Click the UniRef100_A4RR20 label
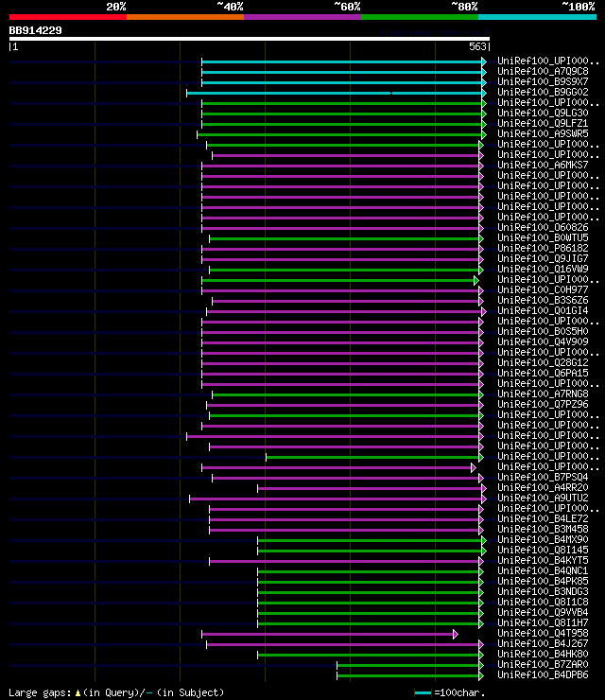Screen dimensions: 605x700 click(x=543, y=487)
